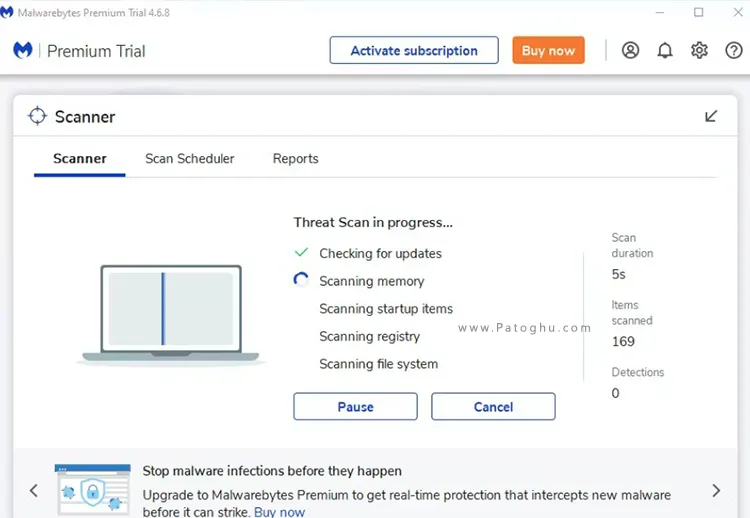The width and height of the screenshot is (750, 518).
Task: Click the spinning loader beside Scanning memory
Action: point(301,280)
